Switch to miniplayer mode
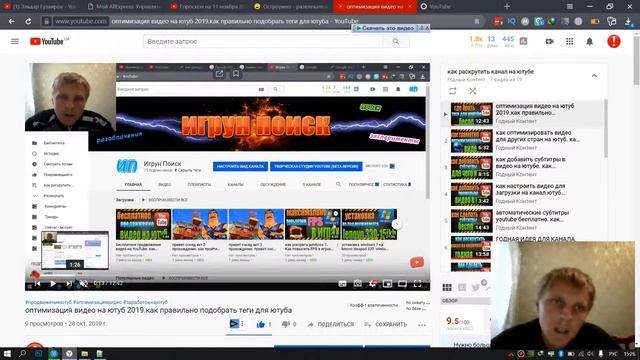 coord(387,283)
